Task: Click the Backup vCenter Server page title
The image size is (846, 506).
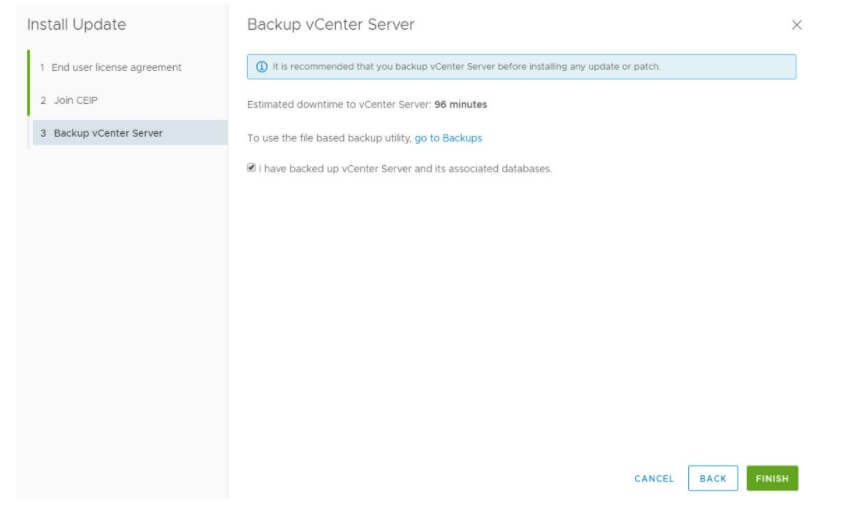Action: pos(330,24)
